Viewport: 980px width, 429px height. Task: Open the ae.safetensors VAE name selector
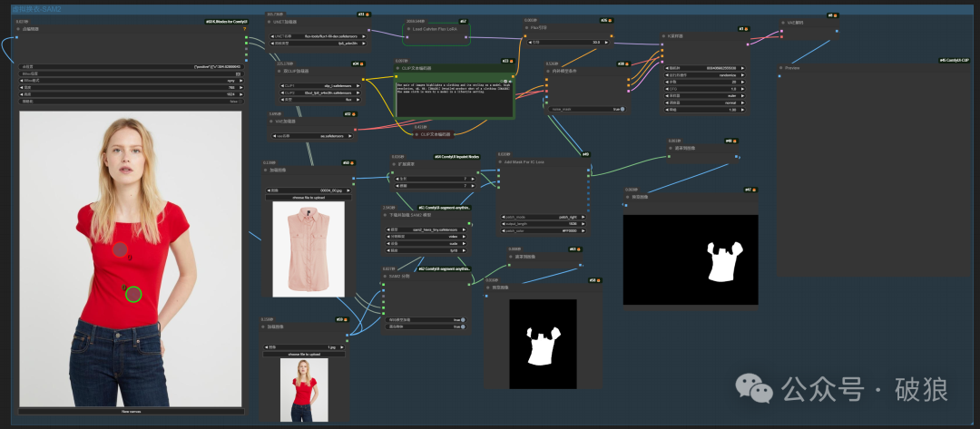[x=312, y=135]
